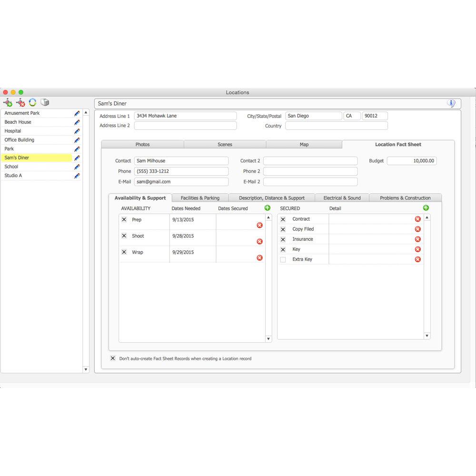Click the edit pencil for Beach House

[77, 122]
